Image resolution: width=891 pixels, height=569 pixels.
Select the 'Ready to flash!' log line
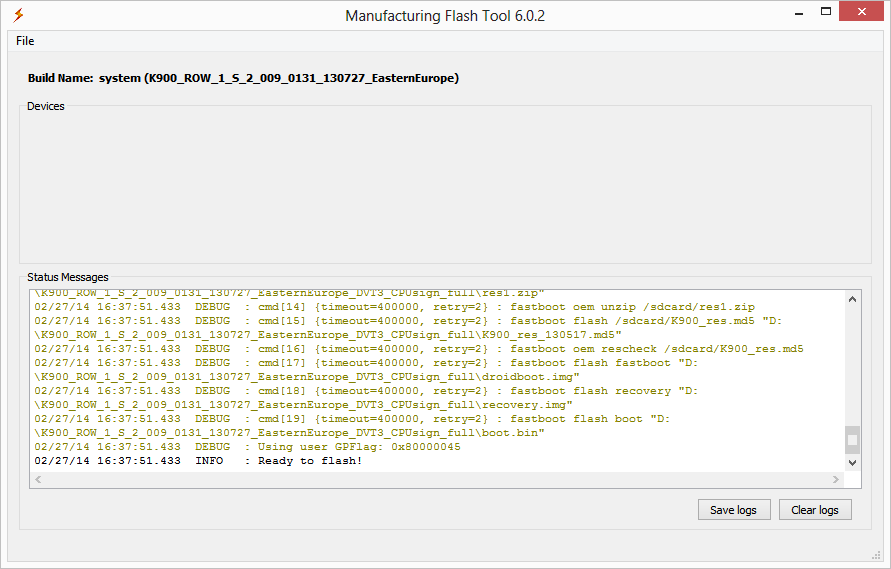tap(198, 461)
